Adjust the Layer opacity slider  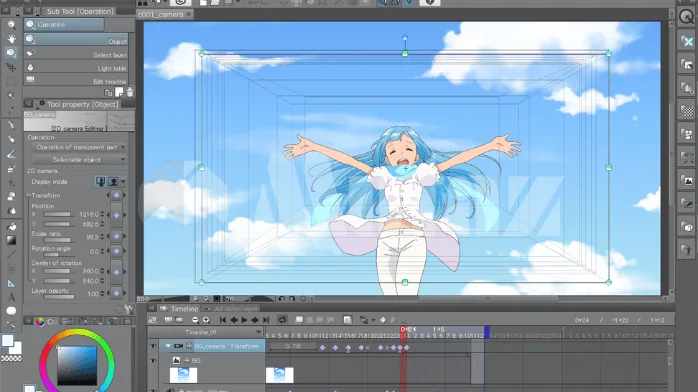(x=59, y=297)
